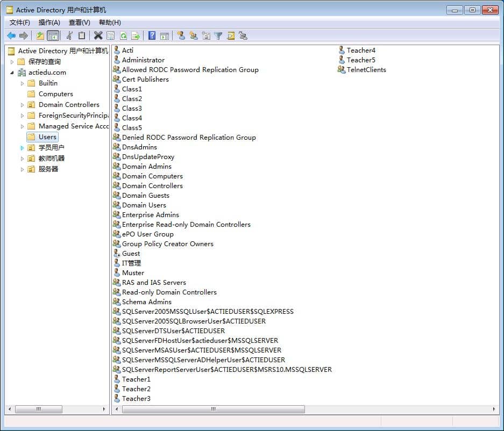Screen dimensions: 504x431
Task: Click the Domain Admins group icon
Action: click(x=117, y=166)
